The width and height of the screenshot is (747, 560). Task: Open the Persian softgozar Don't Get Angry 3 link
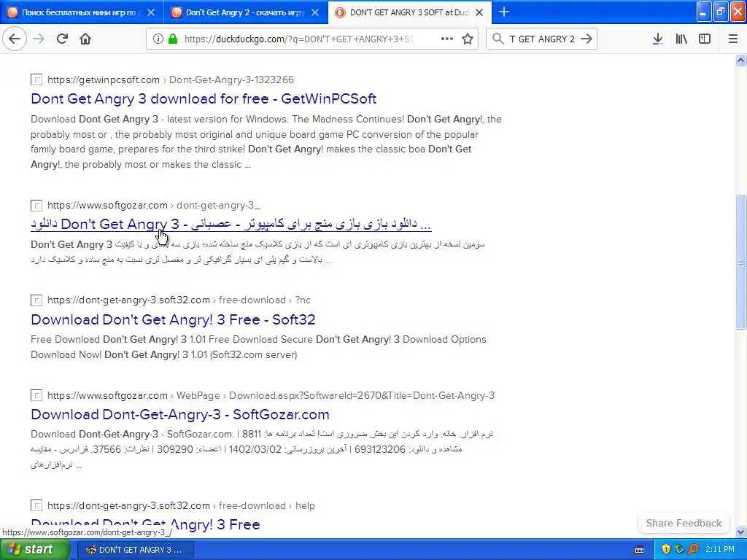[x=231, y=224]
